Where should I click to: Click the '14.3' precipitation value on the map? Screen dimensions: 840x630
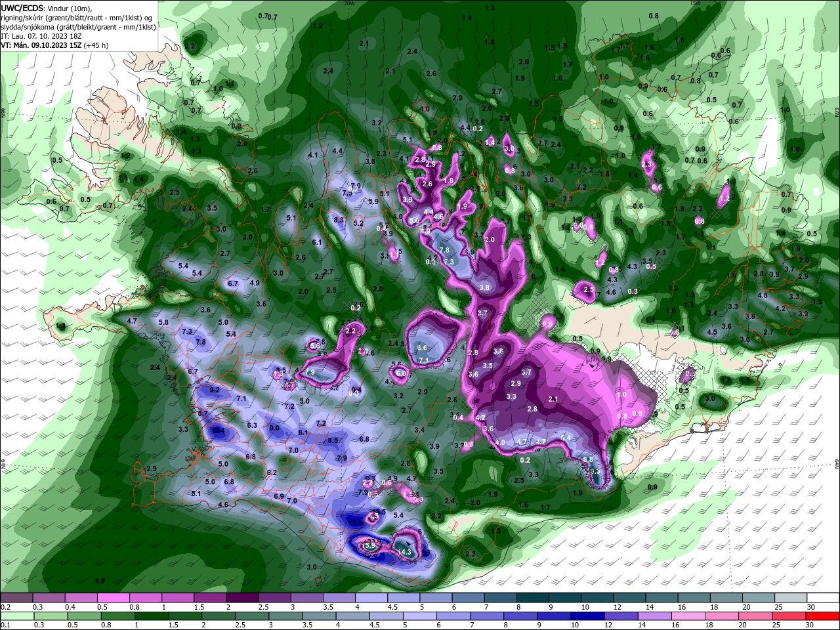(x=405, y=553)
